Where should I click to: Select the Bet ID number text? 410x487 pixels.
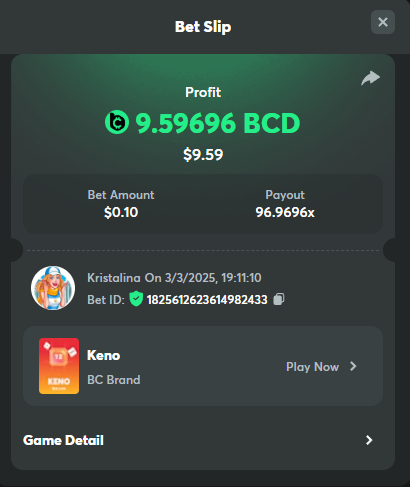(x=207, y=300)
